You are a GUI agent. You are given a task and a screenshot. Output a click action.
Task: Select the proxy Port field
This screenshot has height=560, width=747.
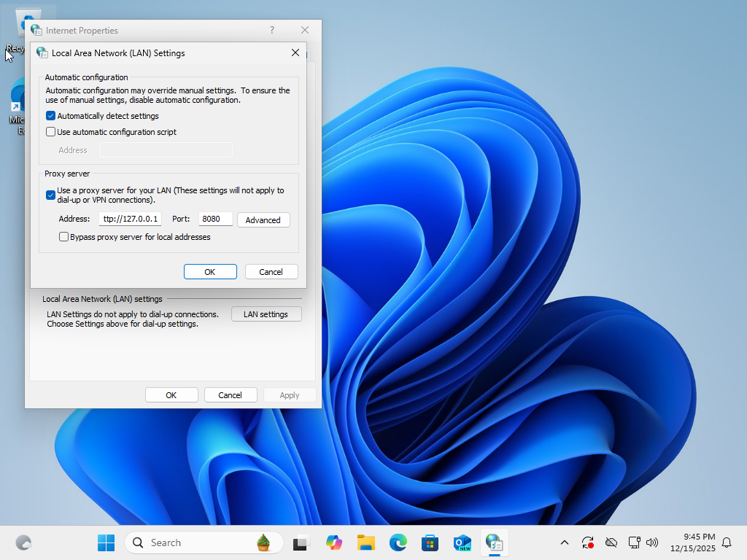[215, 219]
